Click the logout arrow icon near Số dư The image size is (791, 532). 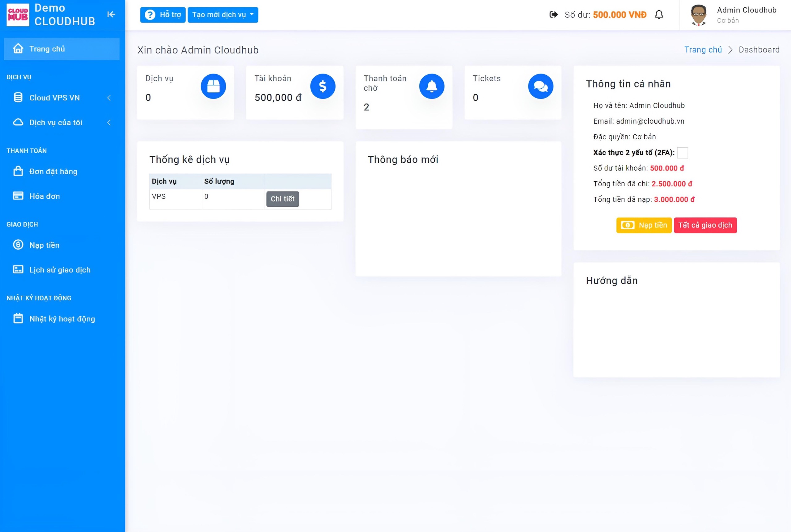pyautogui.click(x=553, y=15)
